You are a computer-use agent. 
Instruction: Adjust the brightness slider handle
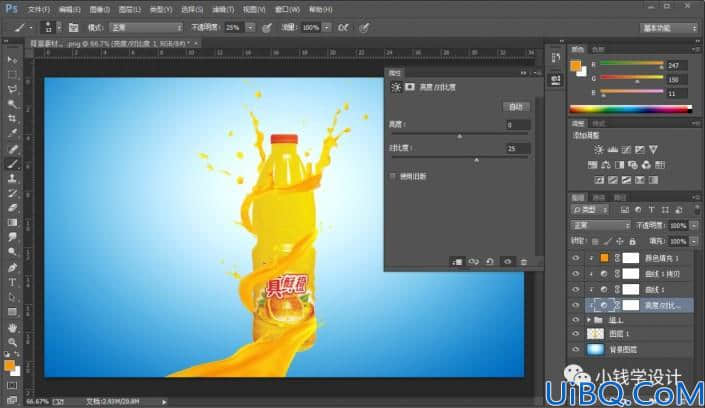click(460, 136)
